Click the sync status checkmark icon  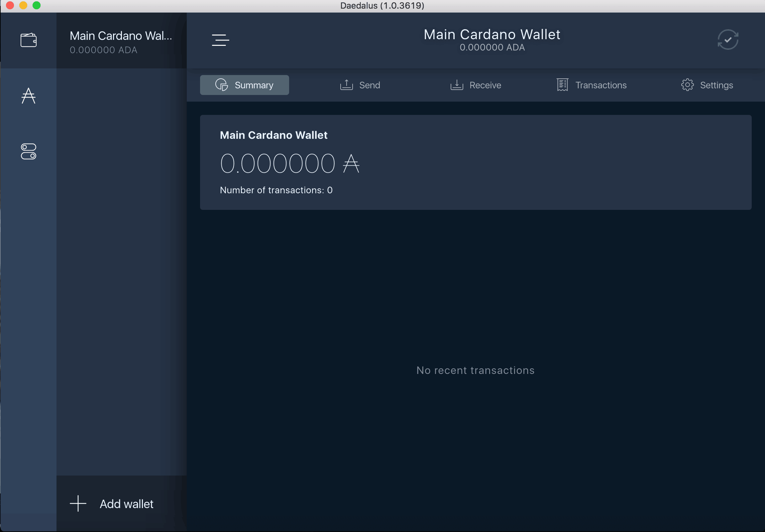728,40
